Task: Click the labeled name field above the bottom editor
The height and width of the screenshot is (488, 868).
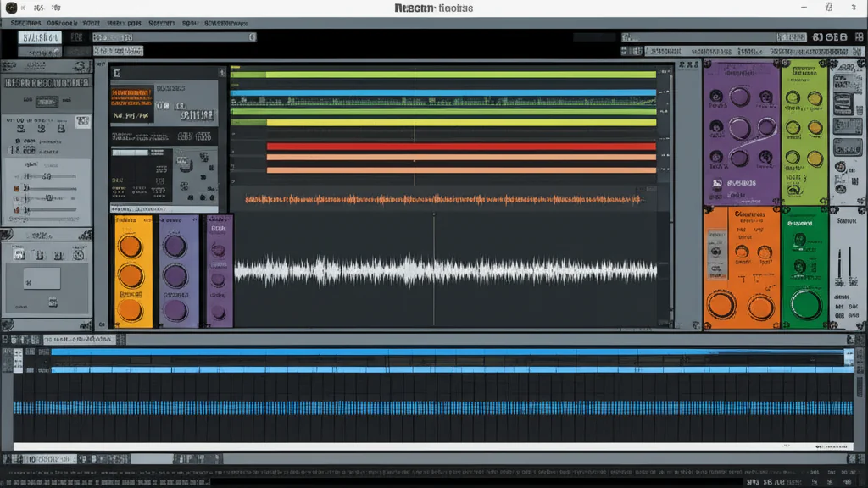Action: tap(79, 339)
